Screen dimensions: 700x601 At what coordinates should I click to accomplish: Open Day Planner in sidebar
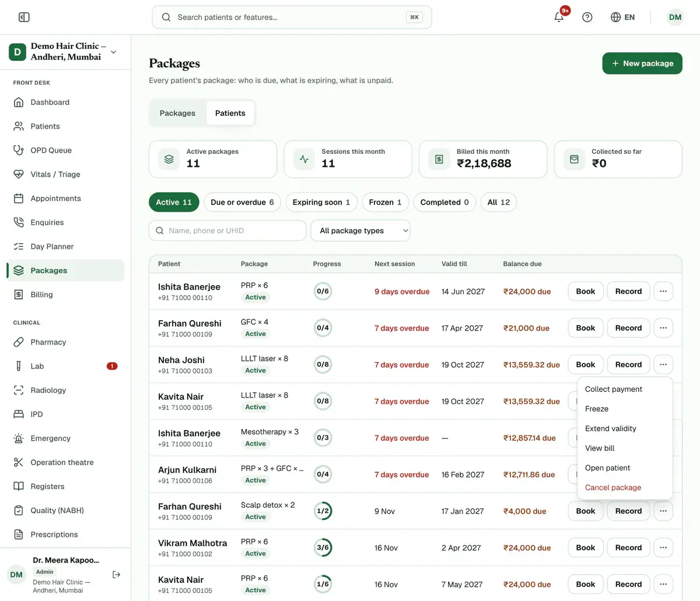point(65,247)
